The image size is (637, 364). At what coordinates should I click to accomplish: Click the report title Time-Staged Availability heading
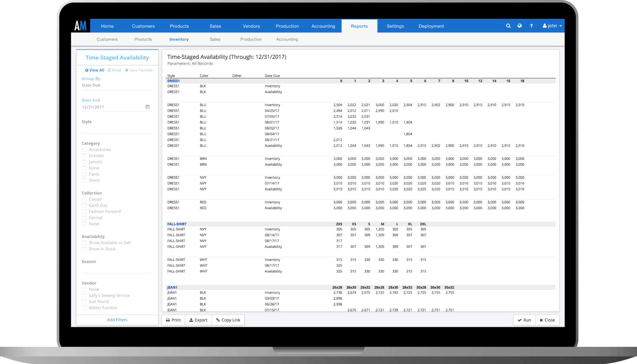click(x=227, y=57)
